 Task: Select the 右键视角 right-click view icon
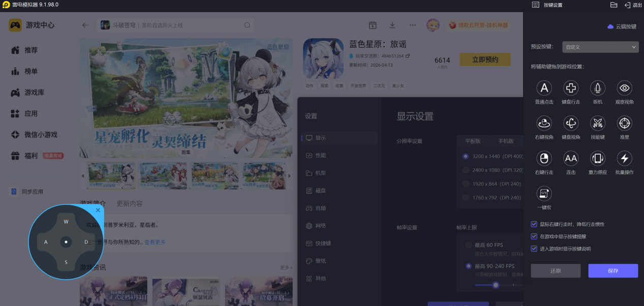pyautogui.click(x=544, y=123)
